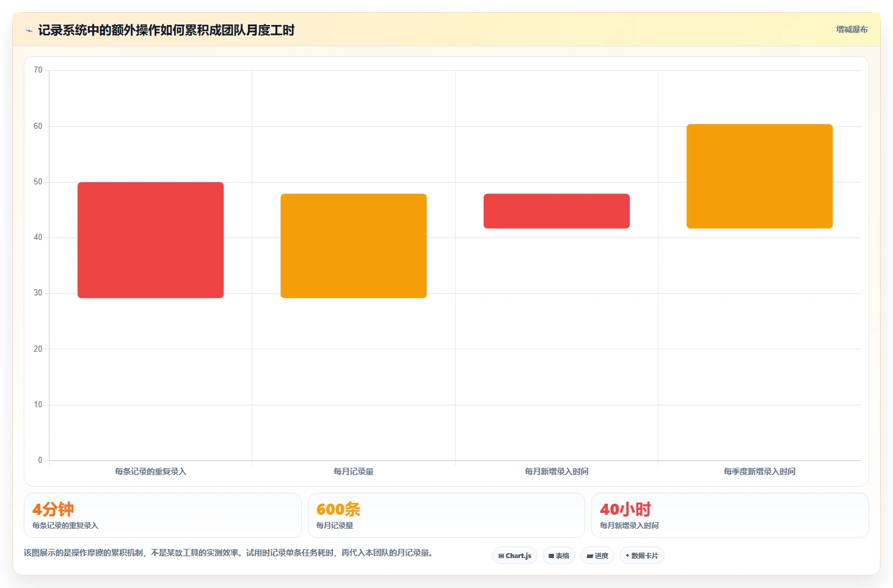Click the y-axis value 50
893x588 pixels.
pyautogui.click(x=38, y=182)
